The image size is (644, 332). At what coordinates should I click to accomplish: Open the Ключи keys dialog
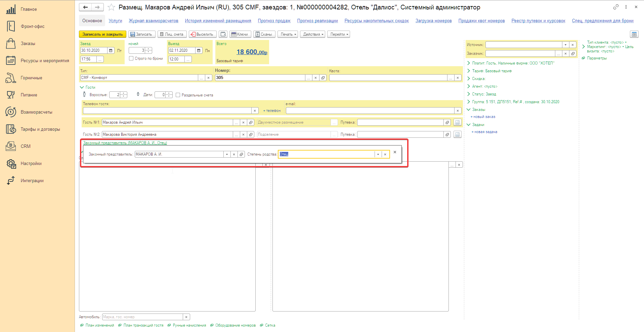(x=240, y=34)
